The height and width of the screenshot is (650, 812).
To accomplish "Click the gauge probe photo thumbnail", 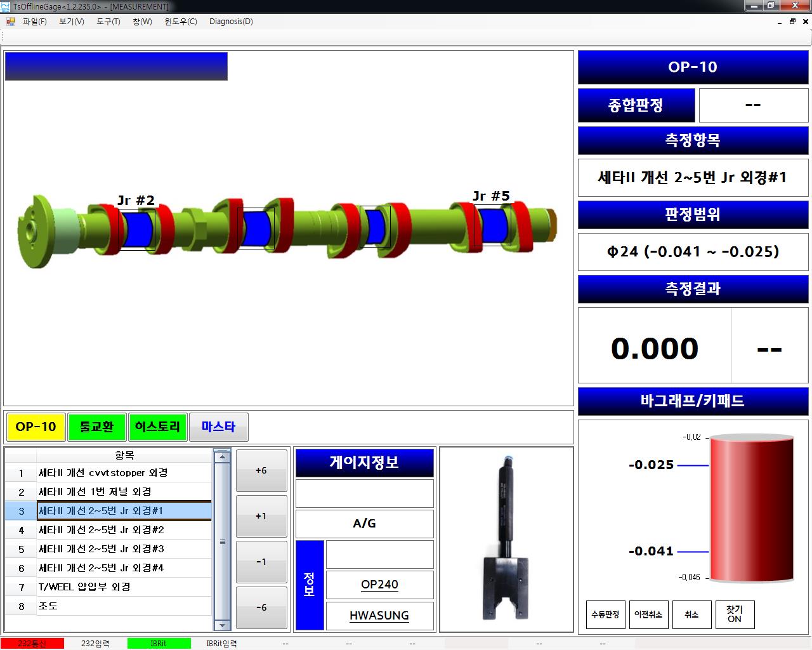I will pyautogui.click(x=506, y=540).
